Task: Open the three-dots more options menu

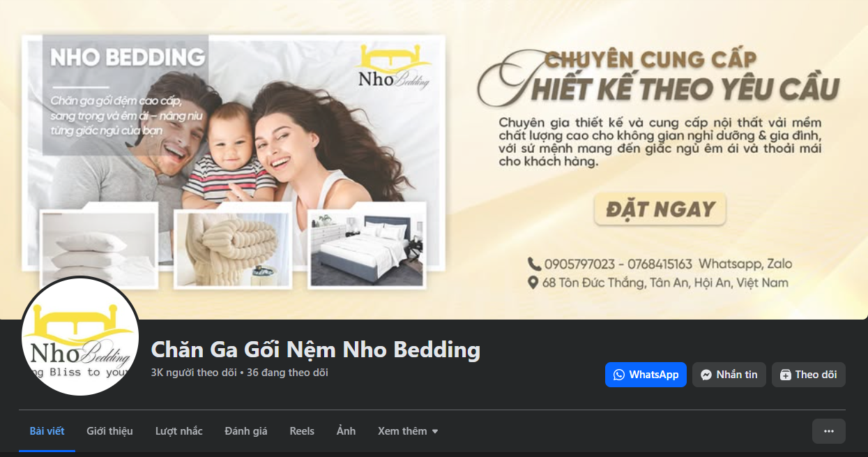Action: pyautogui.click(x=829, y=431)
